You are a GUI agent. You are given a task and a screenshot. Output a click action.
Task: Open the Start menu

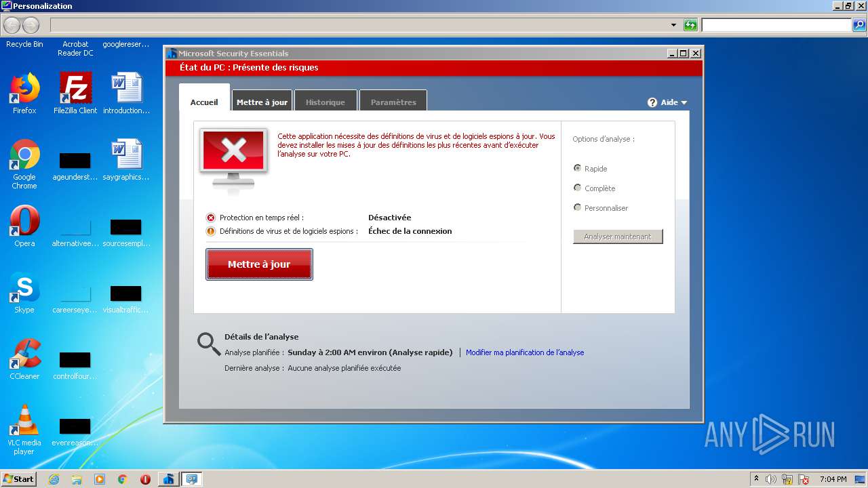click(x=18, y=479)
